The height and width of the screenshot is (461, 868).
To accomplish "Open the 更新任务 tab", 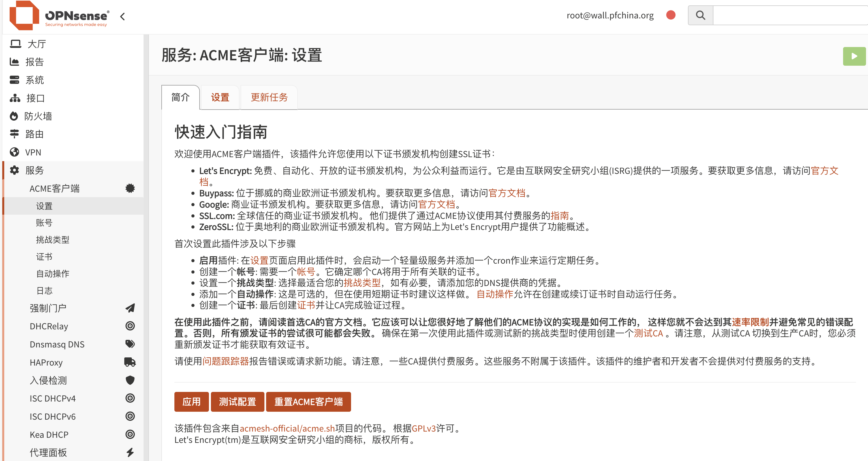I will (x=269, y=97).
